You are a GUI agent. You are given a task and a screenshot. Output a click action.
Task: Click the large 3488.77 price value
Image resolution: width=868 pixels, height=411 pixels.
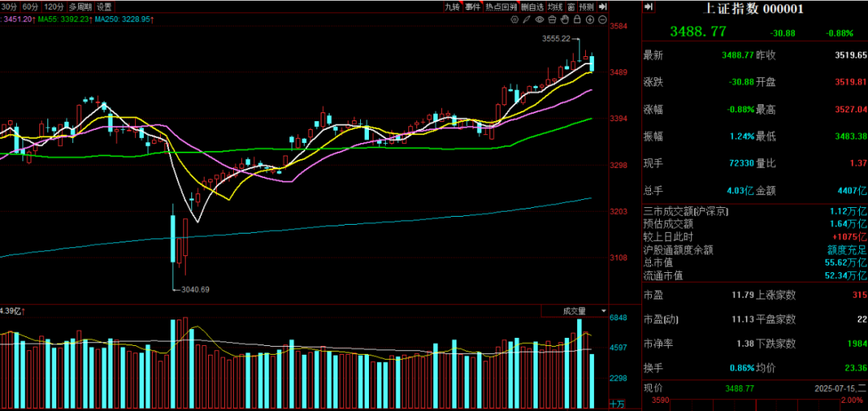pos(698,31)
